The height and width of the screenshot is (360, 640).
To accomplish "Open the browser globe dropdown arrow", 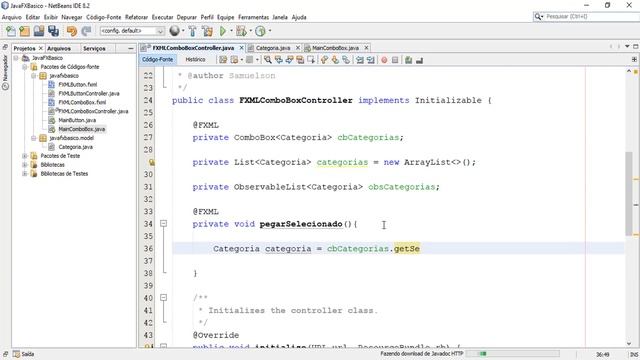I will 183,31.
